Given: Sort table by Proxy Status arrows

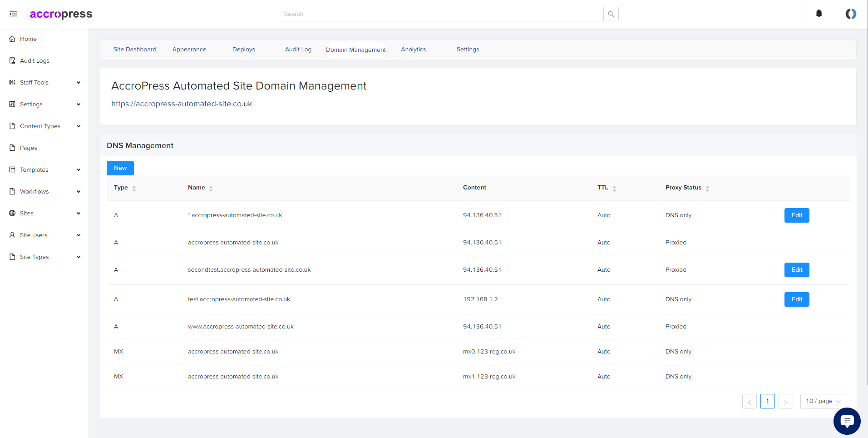Looking at the screenshot, I should pos(707,188).
